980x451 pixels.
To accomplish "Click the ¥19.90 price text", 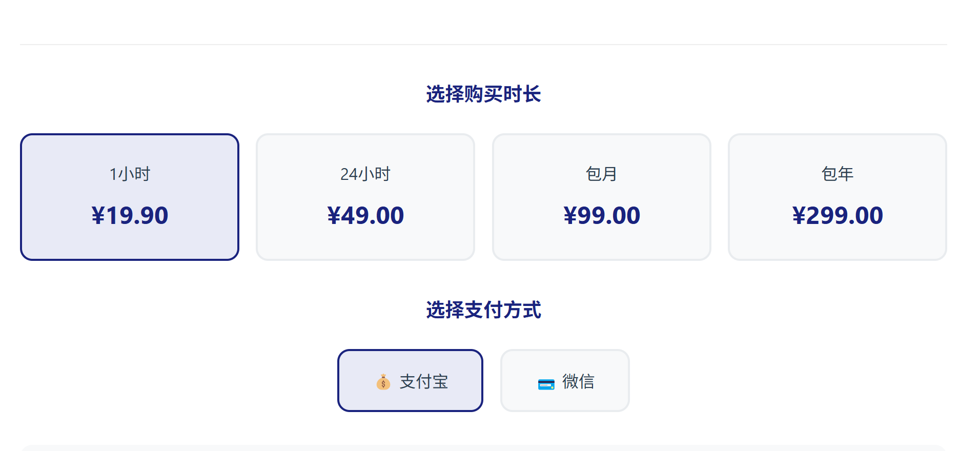I will tap(129, 215).
